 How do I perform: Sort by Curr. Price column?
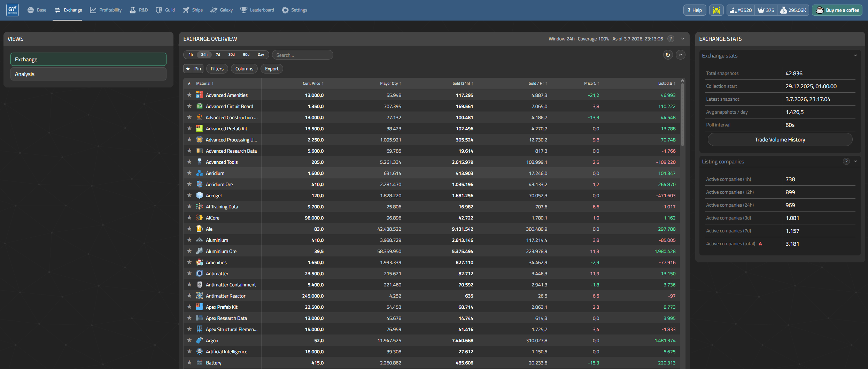point(313,84)
